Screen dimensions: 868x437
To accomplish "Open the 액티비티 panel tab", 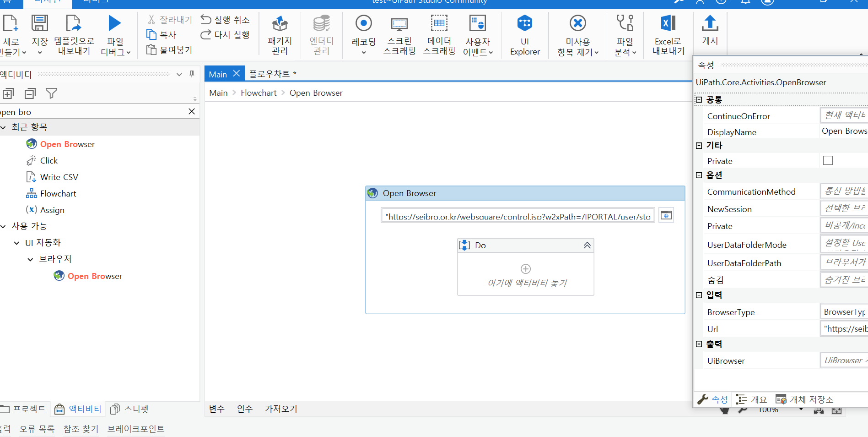I will coord(78,409).
